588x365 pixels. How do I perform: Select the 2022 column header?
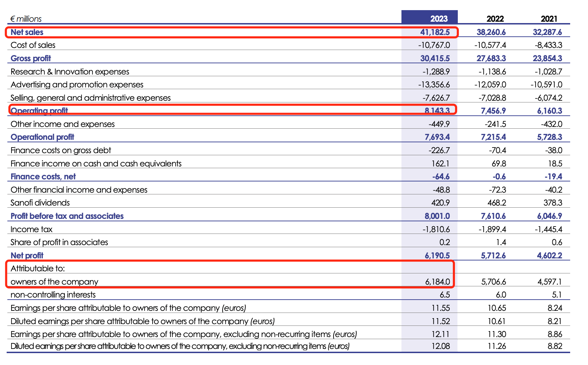[x=495, y=19]
